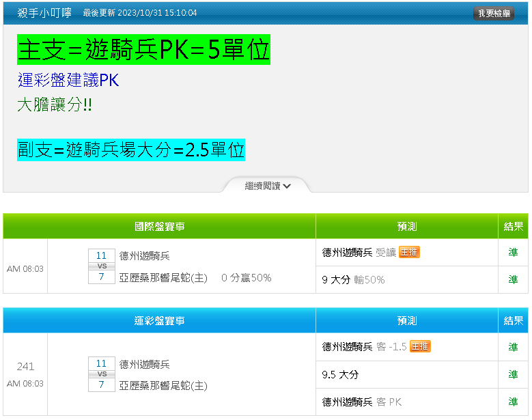
Task: Click the 結果 header in the green table
Action: (514, 226)
